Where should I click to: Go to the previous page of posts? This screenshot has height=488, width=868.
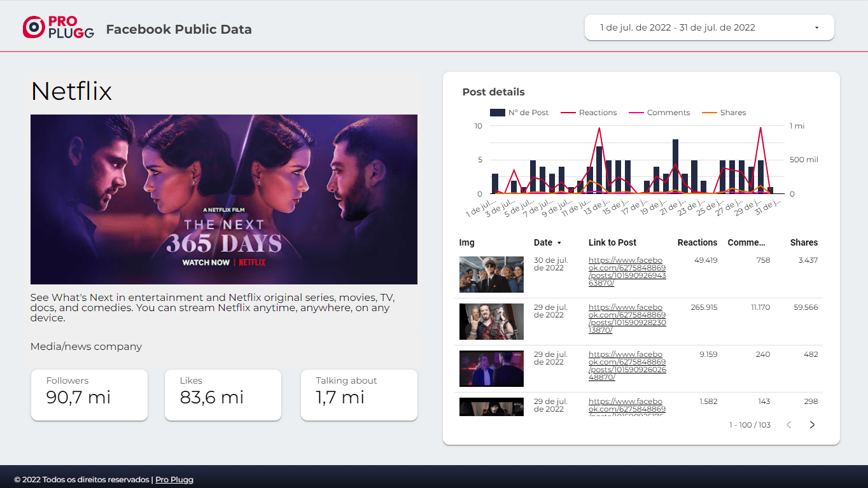(x=789, y=425)
